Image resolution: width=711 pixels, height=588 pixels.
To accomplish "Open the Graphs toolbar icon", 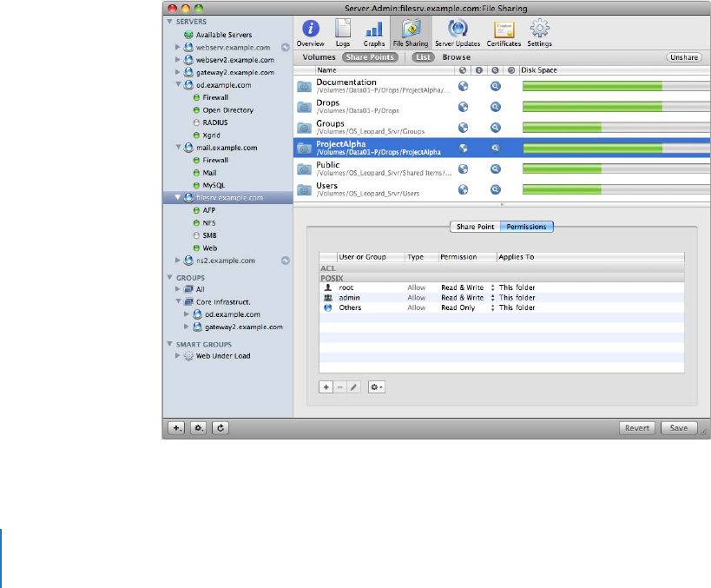I will point(374,33).
